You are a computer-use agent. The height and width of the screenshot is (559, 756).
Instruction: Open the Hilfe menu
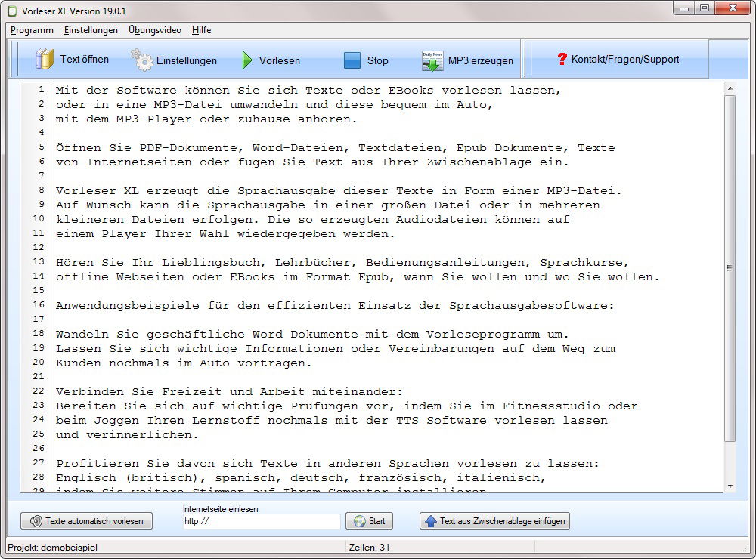click(202, 30)
